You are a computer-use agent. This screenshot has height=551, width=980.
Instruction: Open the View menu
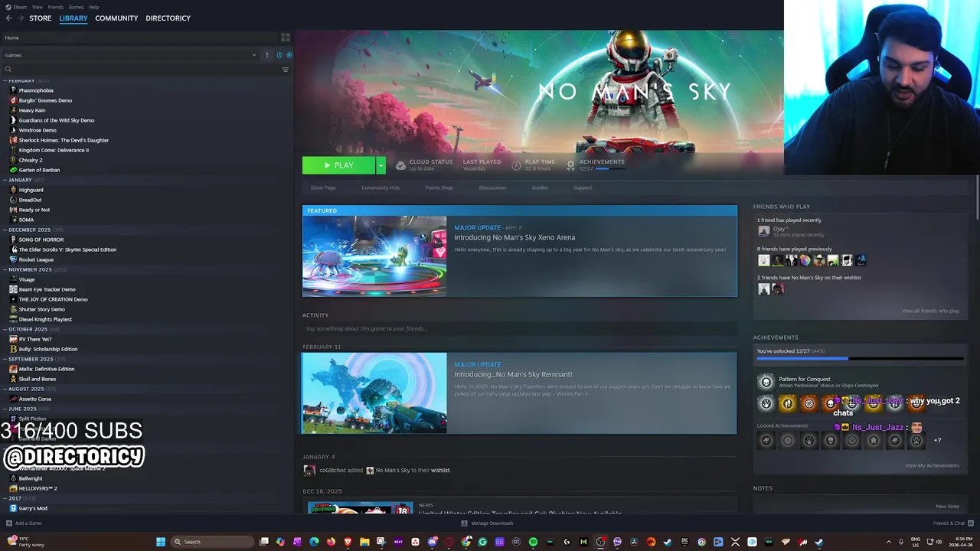click(37, 7)
